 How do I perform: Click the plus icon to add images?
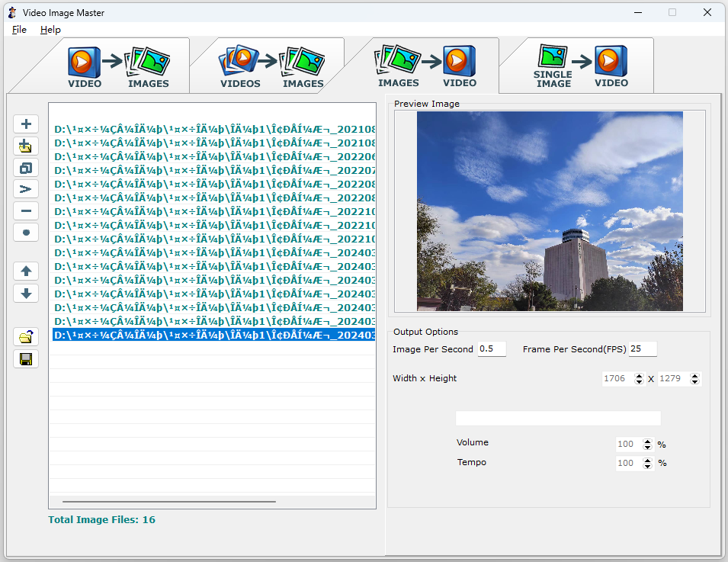(x=26, y=124)
